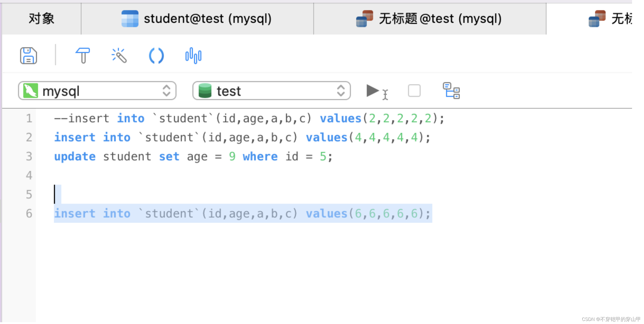Switch to the 对象 tab
Image resolution: width=644 pixels, height=324 pixels.
click(x=41, y=19)
